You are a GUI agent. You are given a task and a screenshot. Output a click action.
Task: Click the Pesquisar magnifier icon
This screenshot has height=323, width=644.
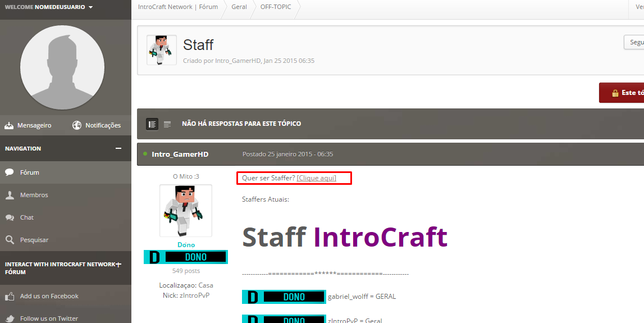point(10,239)
